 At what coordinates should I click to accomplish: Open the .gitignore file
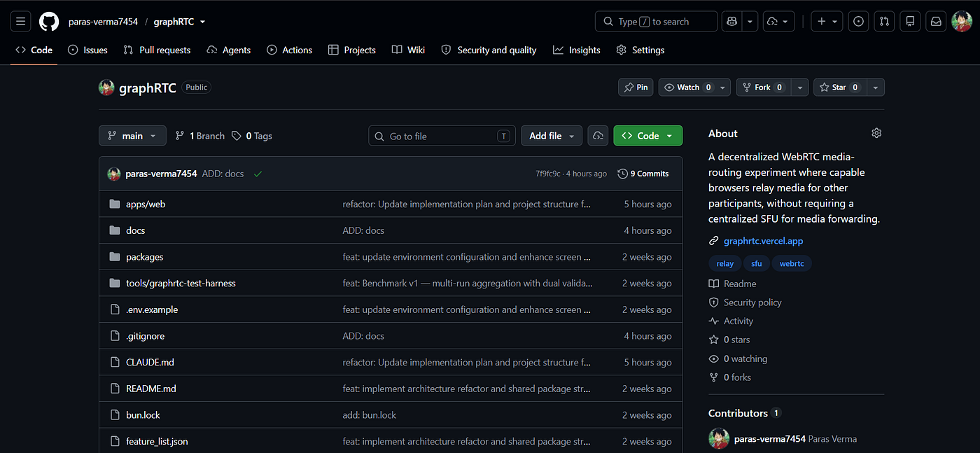(x=146, y=336)
